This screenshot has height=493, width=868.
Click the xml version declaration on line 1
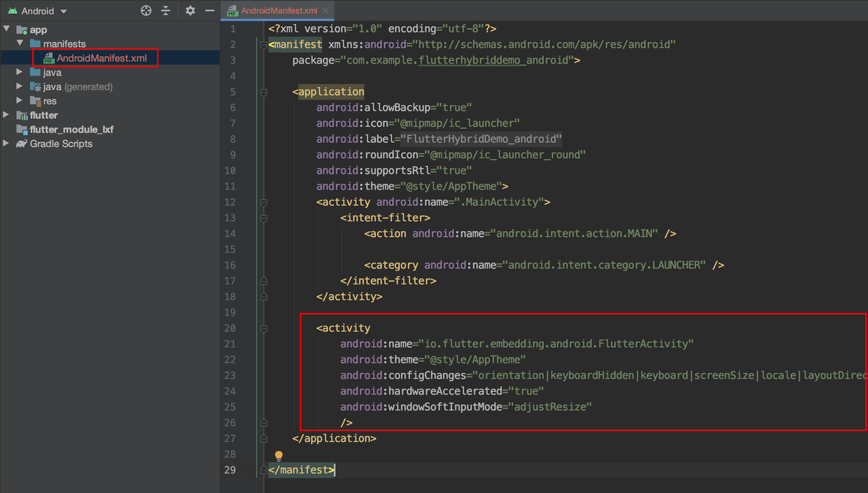click(x=382, y=29)
